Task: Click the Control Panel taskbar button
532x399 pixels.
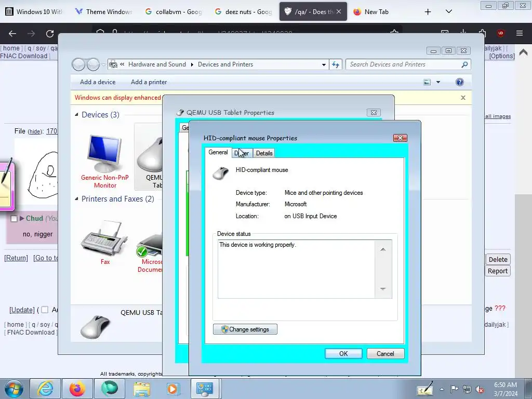Action: point(205,389)
